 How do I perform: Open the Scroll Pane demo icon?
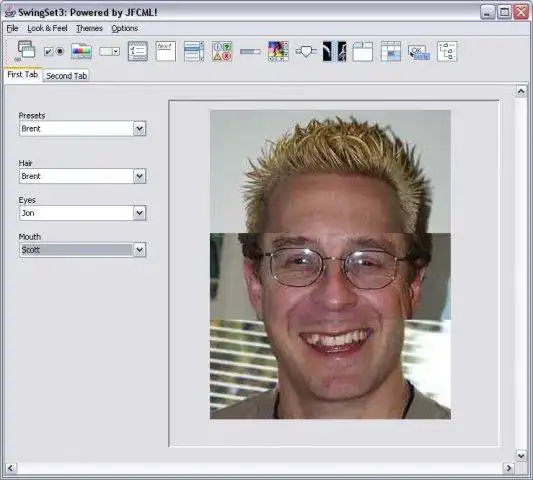coord(278,51)
